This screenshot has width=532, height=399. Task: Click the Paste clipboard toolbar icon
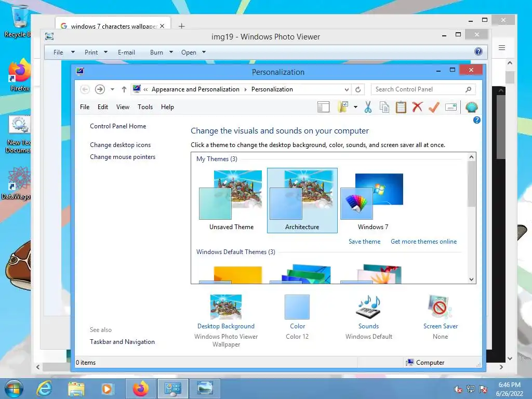[x=401, y=107]
